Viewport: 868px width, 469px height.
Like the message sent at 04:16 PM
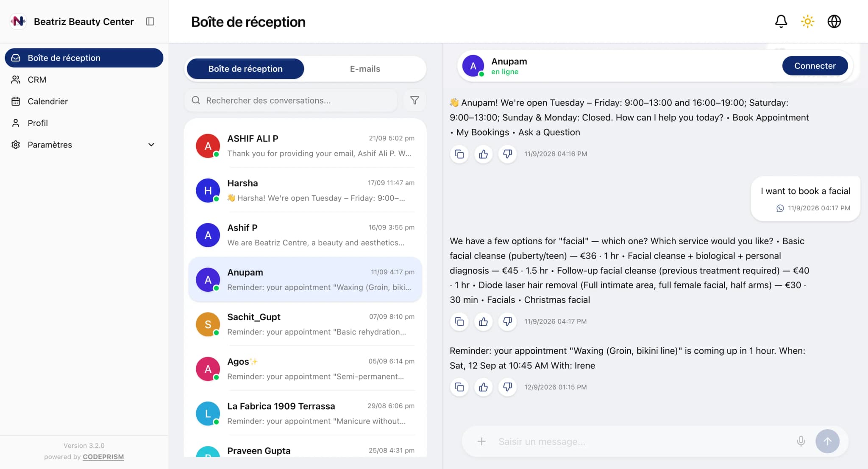point(483,154)
